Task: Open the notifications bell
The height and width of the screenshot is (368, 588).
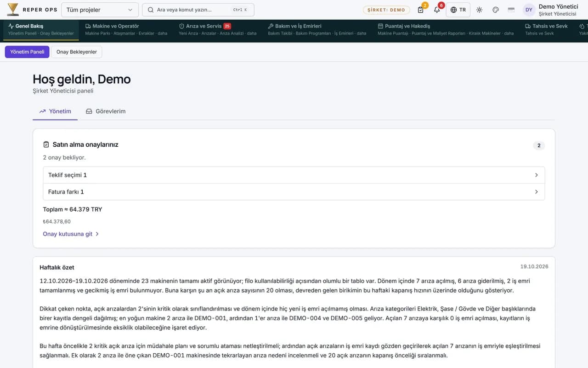Action: tap(437, 10)
